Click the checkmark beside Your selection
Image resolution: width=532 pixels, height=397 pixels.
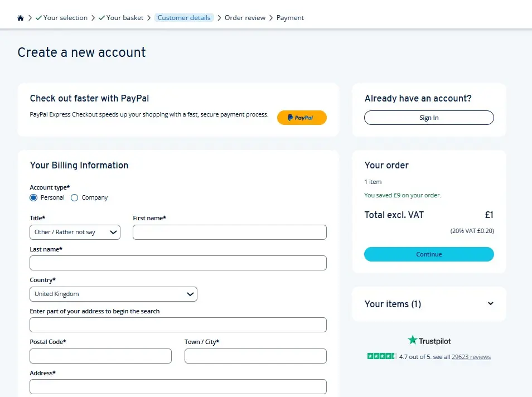click(x=38, y=17)
